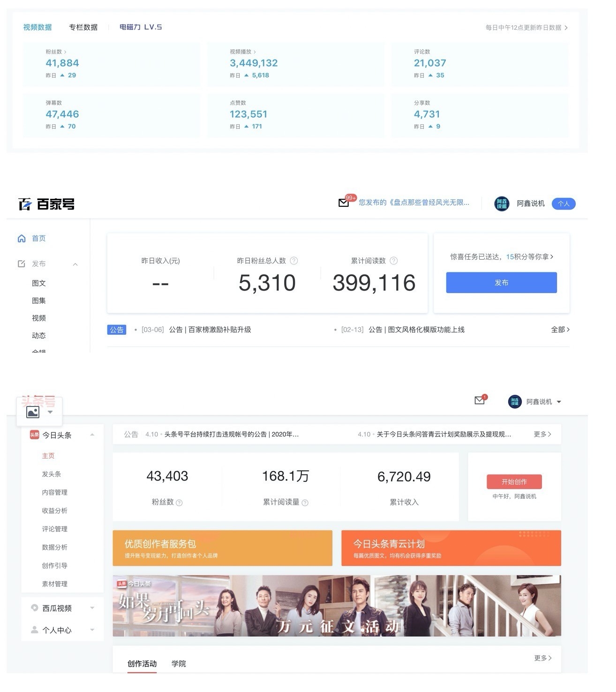This screenshot has height=692, width=616.
Task: Open 收益分析 in Toutiao sidebar
Action: click(55, 511)
